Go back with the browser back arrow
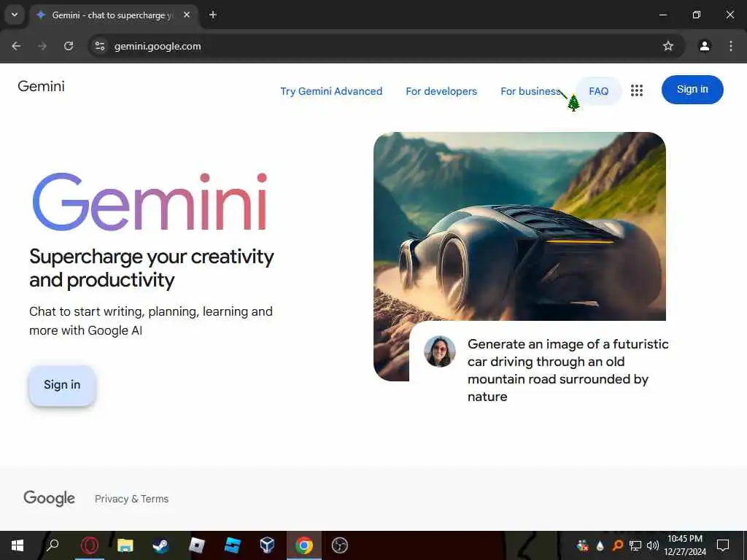747x560 pixels. 16,46
